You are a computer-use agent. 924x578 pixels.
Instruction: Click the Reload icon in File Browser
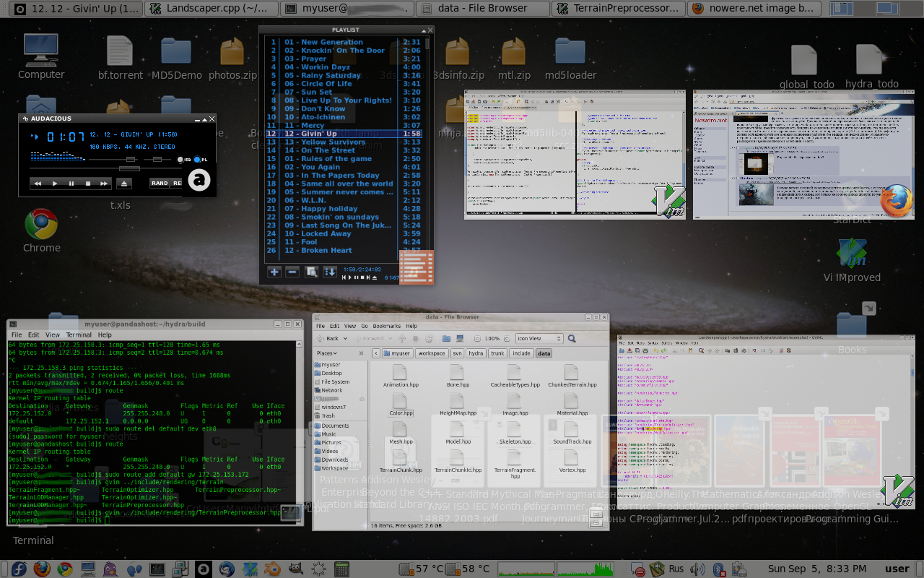click(x=429, y=338)
